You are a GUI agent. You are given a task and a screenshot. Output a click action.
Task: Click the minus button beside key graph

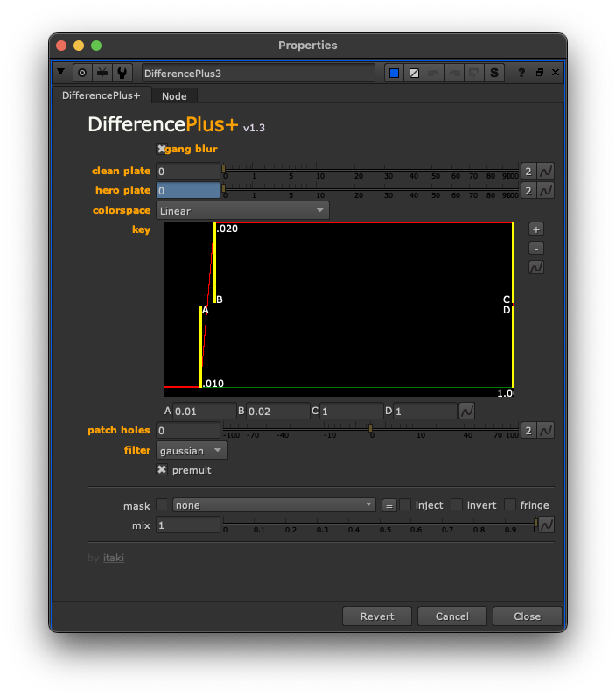tap(536, 248)
